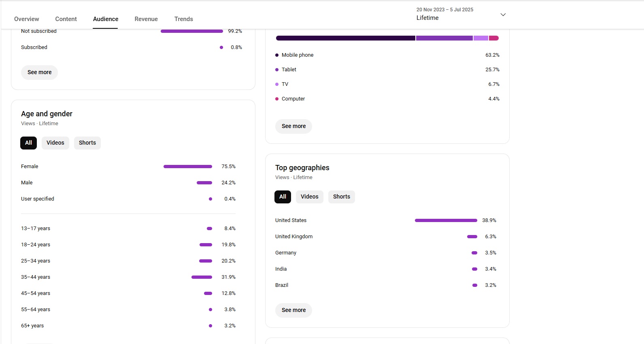Click the '25.7%' Tablet value
Viewport: 644px width, 344px height.
tap(492, 70)
